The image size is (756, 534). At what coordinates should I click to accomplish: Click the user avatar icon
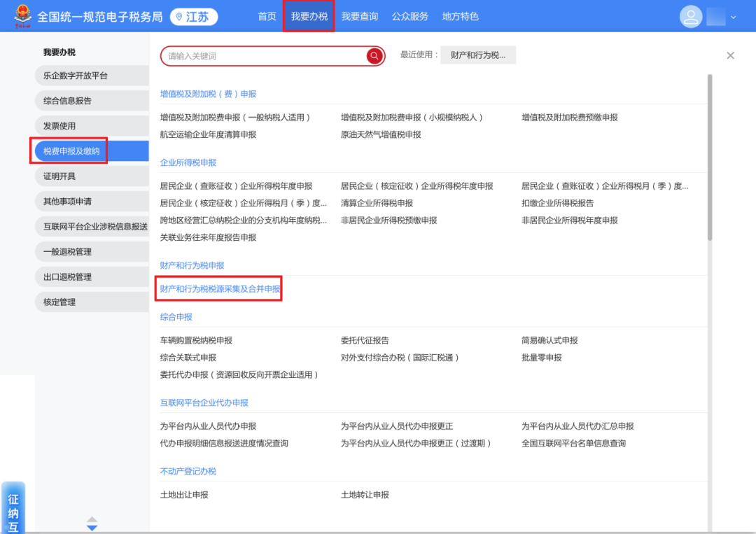690,17
